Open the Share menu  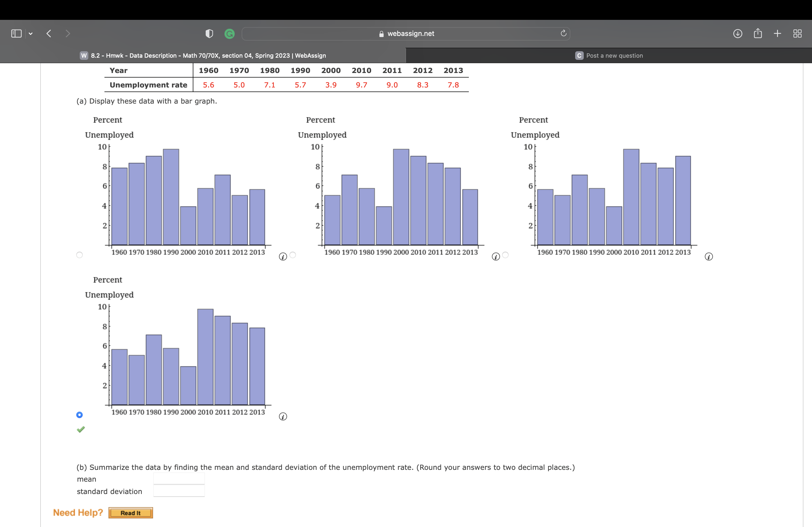[x=758, y=33]
